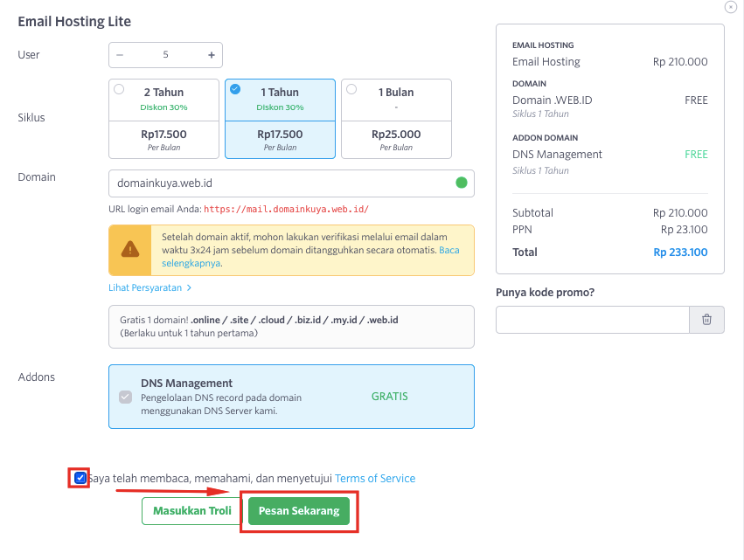Click the Pesan Sekarang button
This screenshot has height=560, width=744.
298,511
